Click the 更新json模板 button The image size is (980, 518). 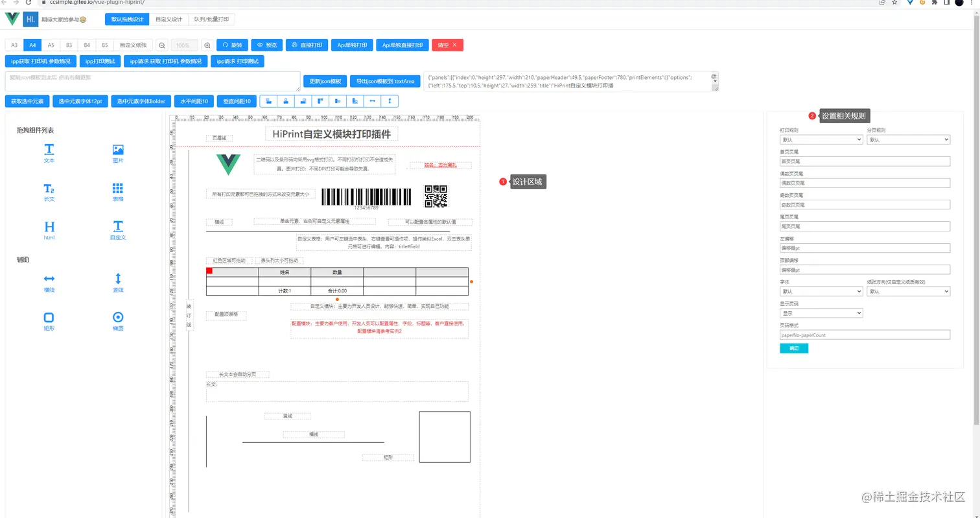325,82
